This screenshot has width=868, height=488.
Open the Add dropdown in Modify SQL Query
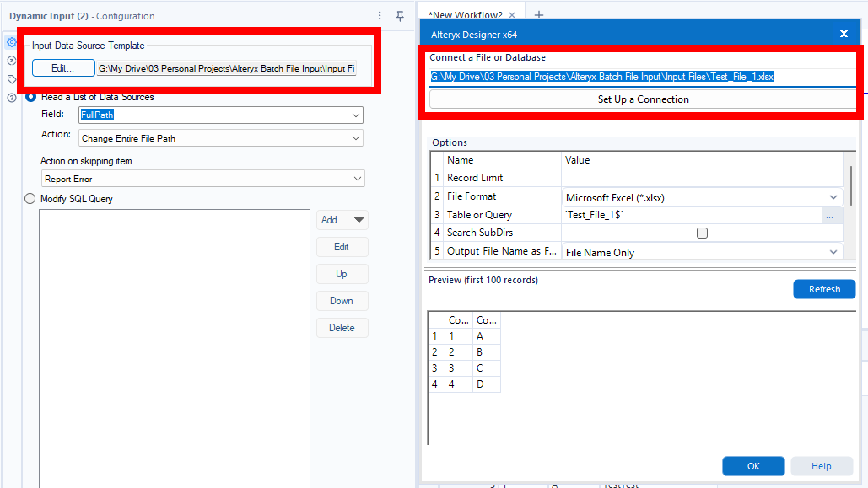pyautogui.click(x=342, y=220)
